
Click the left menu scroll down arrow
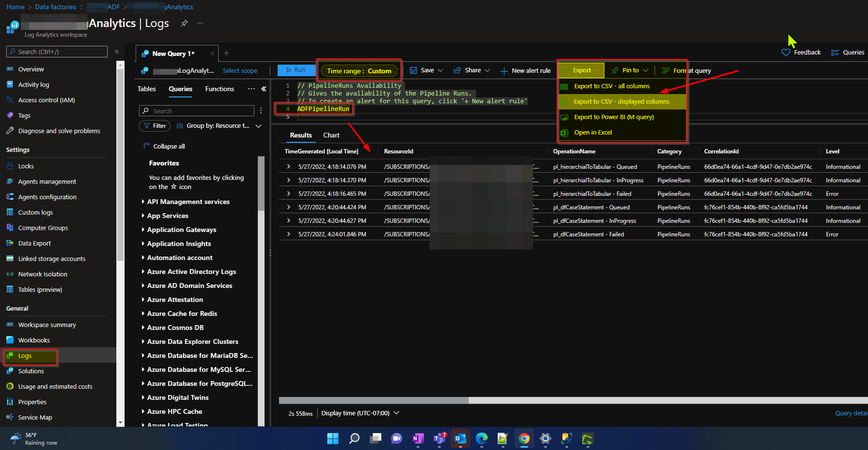[x=120, y=423]
